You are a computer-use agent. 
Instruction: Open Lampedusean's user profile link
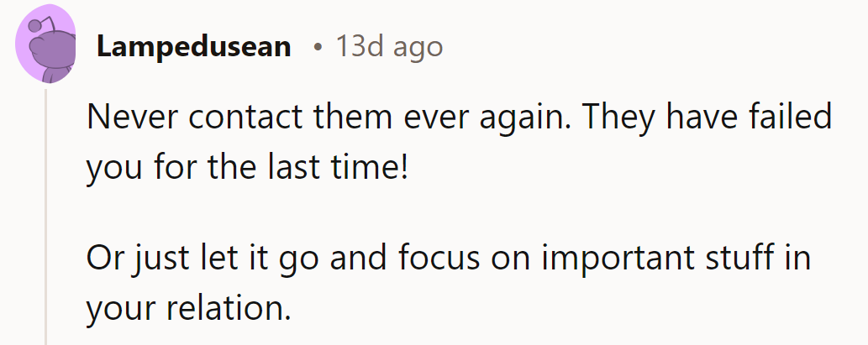(193, 46)
